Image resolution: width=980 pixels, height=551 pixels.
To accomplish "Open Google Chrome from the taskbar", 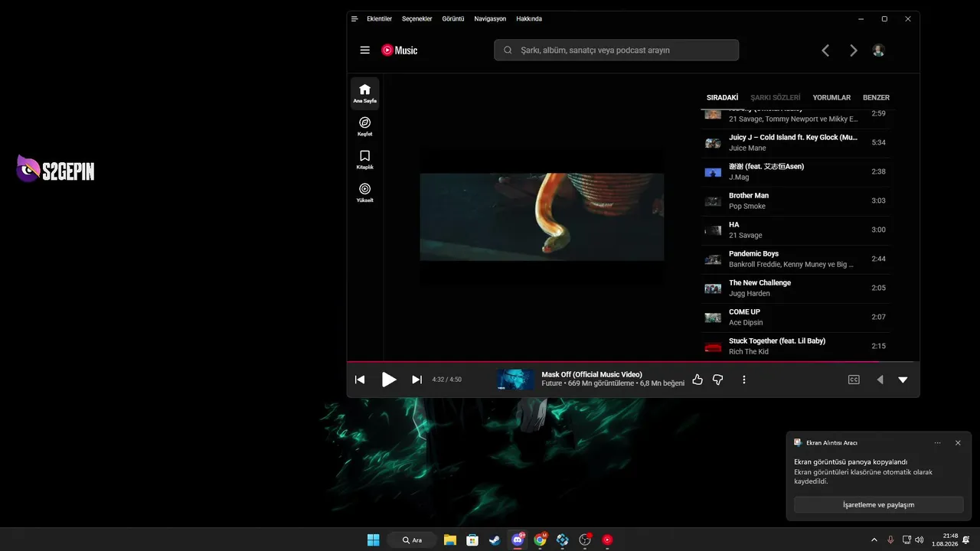I will click(x=540, y=540).
